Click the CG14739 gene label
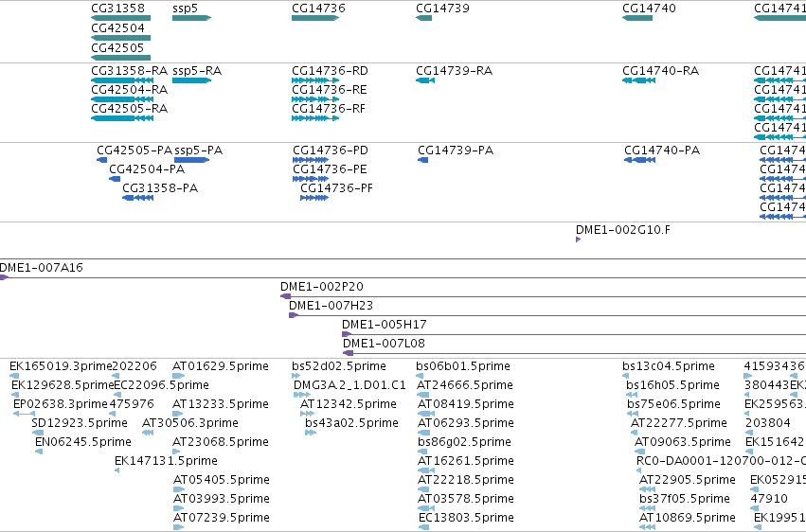 coord(442,9)
